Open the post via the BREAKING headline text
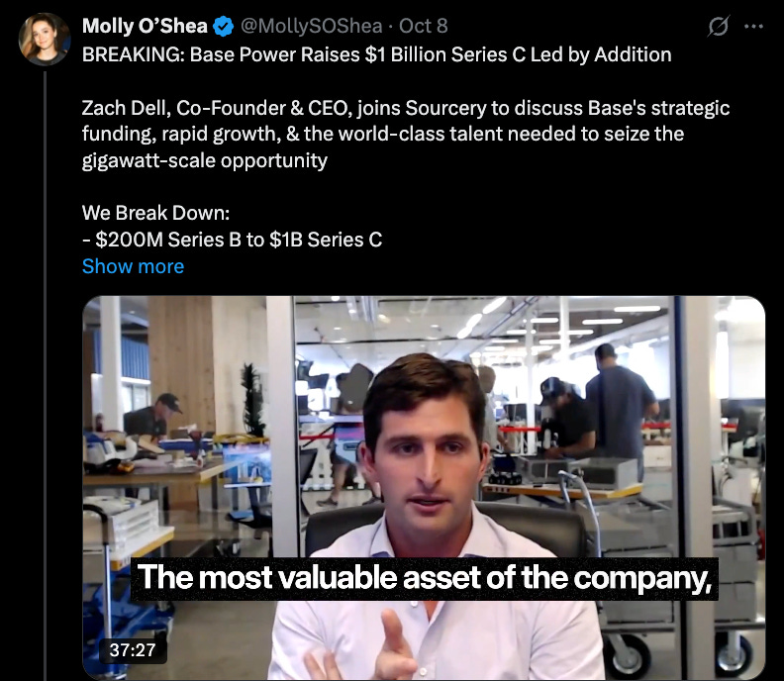Viewport: 784px width, 681px height. tap(376, 54)
